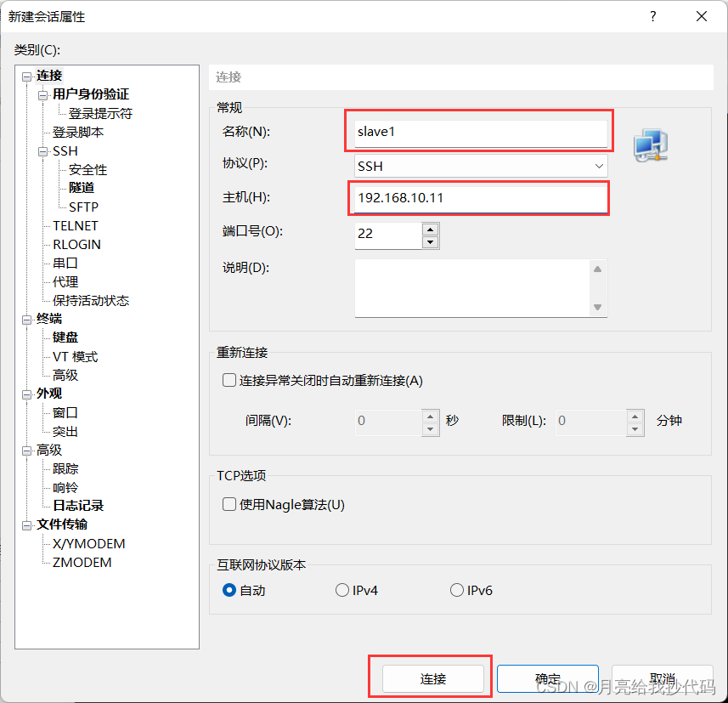The width and height of the screenshot is (728, 703).
Task: Decrease the 限制 minutes stepper
Action: pyautogui.click(x=635, y=429)
